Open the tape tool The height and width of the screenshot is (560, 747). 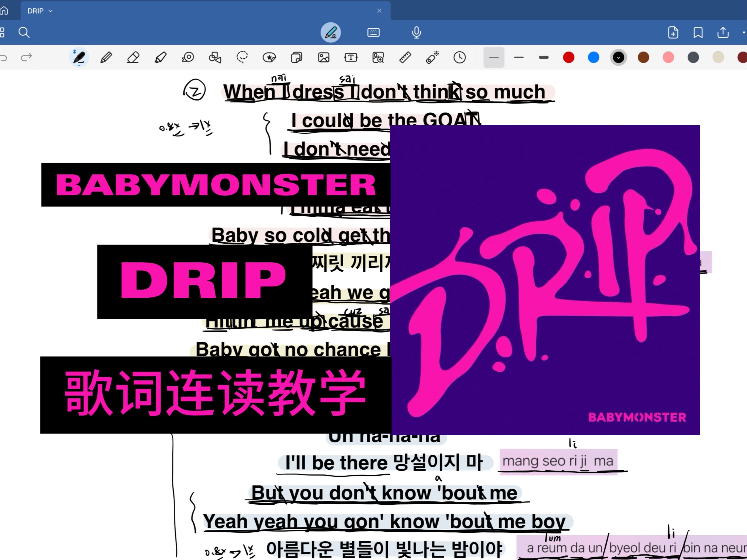[188, 57]
